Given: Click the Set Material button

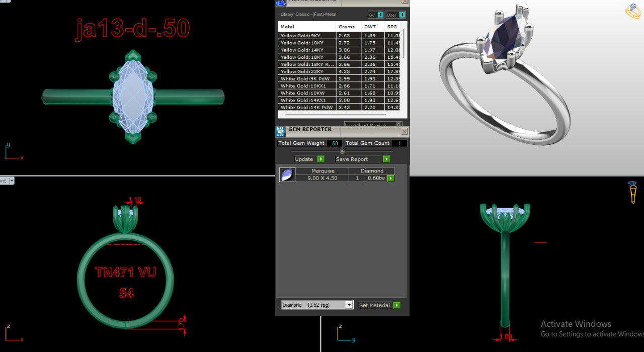Looking at the screenshot, I should tap(379, 305).
